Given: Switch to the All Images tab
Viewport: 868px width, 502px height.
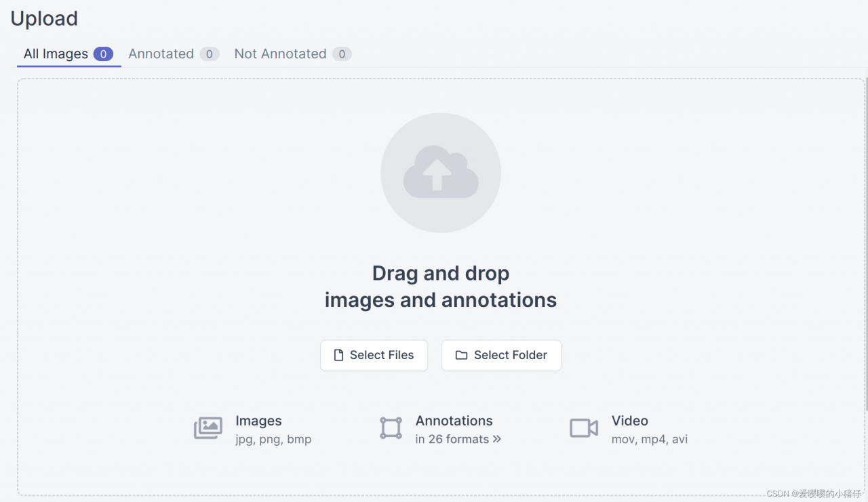Looking at the screenshot, I should (56, 54).
